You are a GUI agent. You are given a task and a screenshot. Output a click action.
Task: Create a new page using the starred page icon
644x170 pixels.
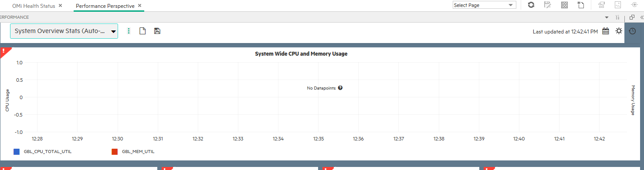[580, 5]
